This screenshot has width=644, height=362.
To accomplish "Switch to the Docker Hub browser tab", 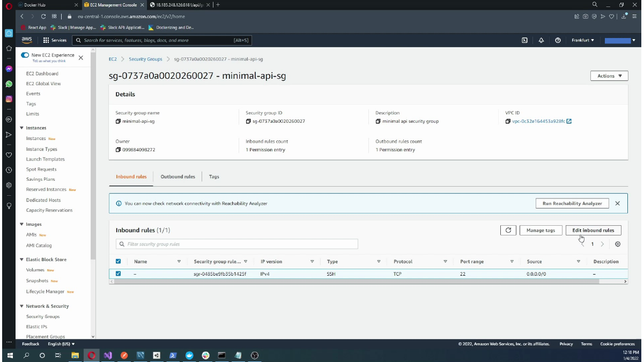I will coord(48,5).
